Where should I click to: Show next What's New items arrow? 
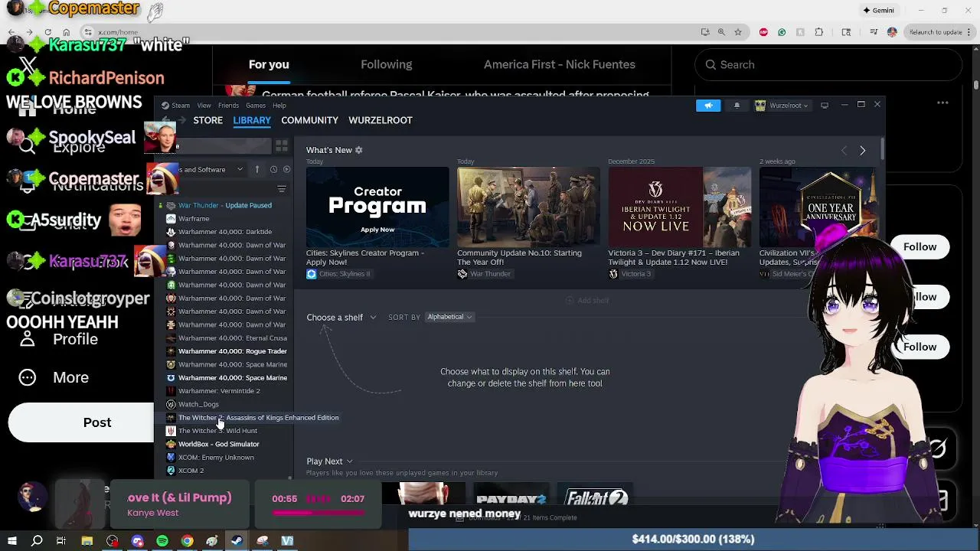coord(862,151)
